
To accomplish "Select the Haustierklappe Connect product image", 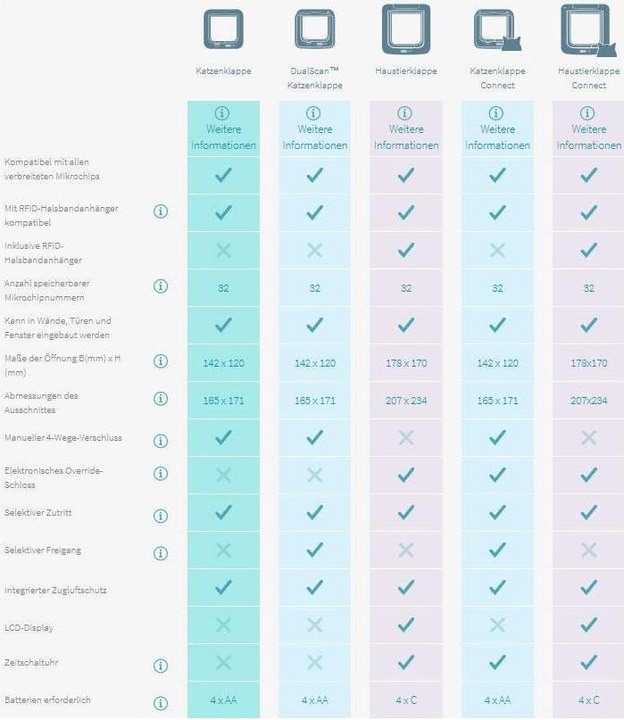I will (589, 30).
